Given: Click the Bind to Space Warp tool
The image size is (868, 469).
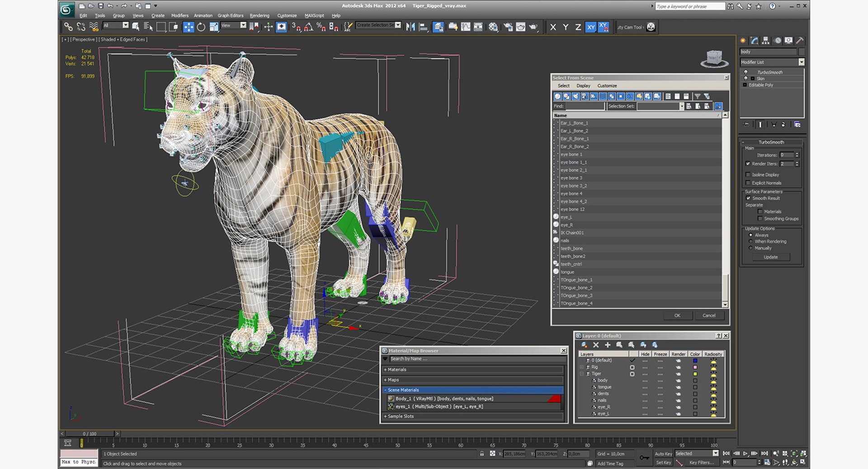Looking at the screenshot, I should [94, 27].
